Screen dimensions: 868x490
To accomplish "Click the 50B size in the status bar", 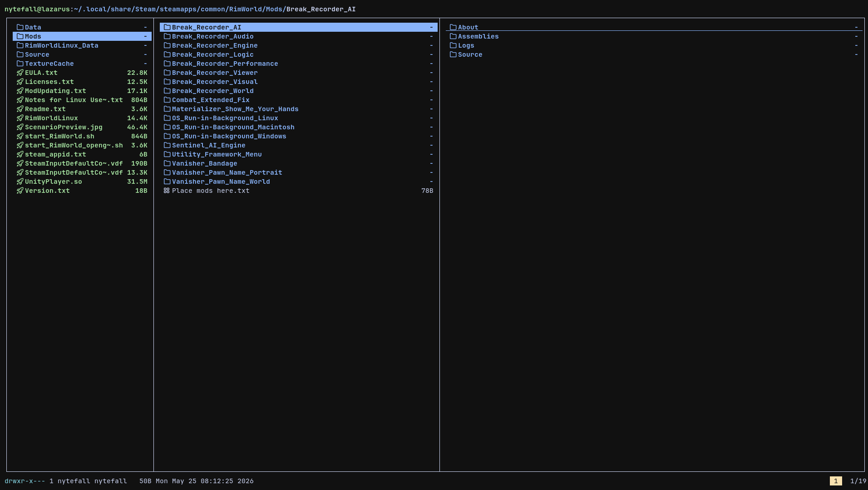I will (145, 481).
